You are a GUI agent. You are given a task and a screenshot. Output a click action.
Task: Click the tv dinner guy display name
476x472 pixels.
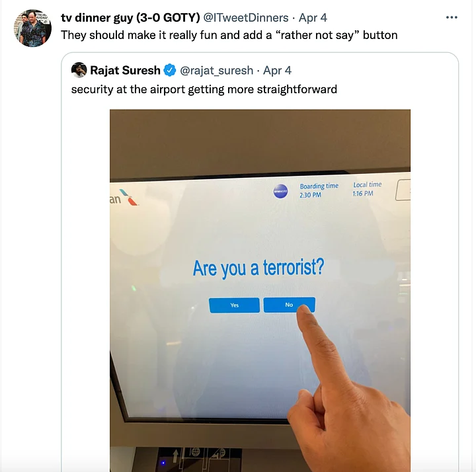130,18
